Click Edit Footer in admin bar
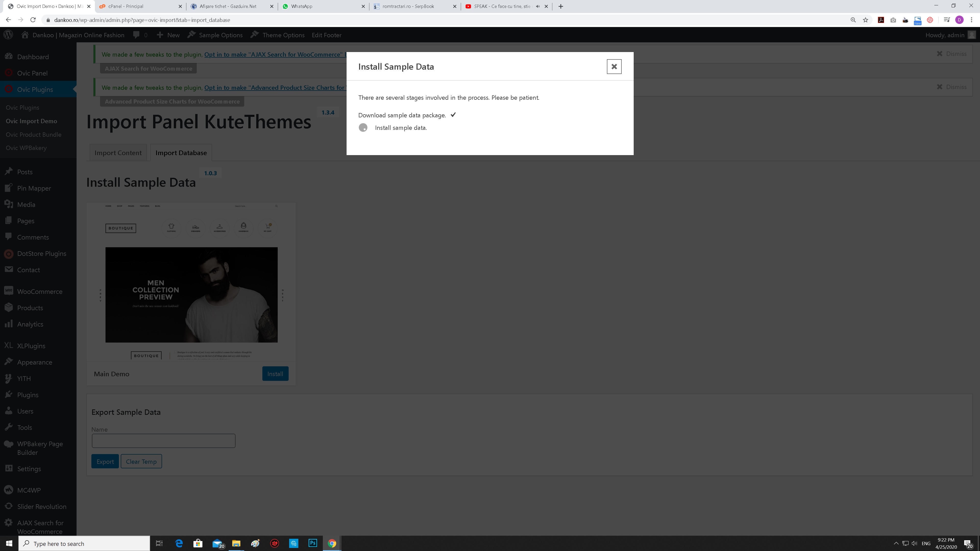 tap(326, 35)
